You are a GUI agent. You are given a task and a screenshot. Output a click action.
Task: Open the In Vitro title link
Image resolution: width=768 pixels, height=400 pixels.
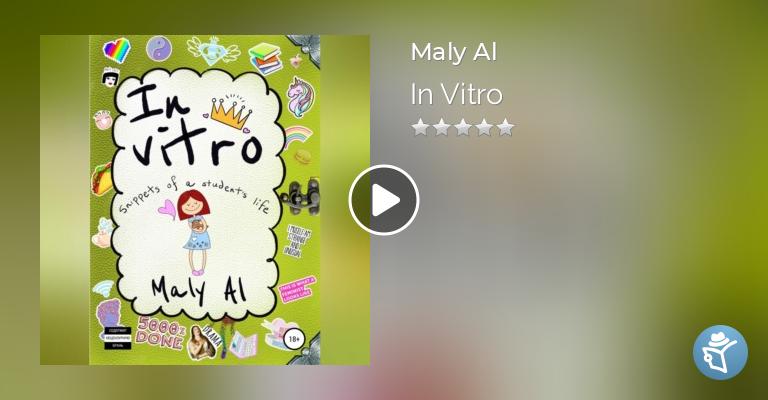pyautogui.click(x=456, y=94)
